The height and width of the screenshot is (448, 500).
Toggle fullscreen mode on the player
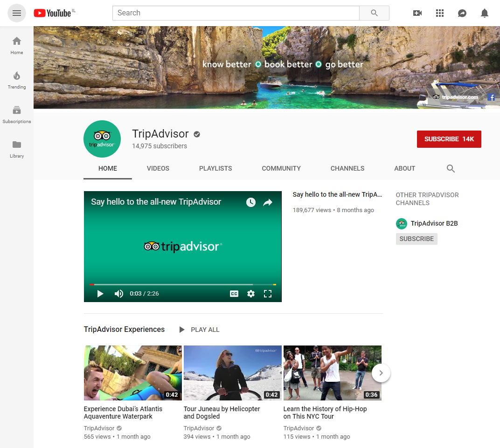[x=268, y=294]
